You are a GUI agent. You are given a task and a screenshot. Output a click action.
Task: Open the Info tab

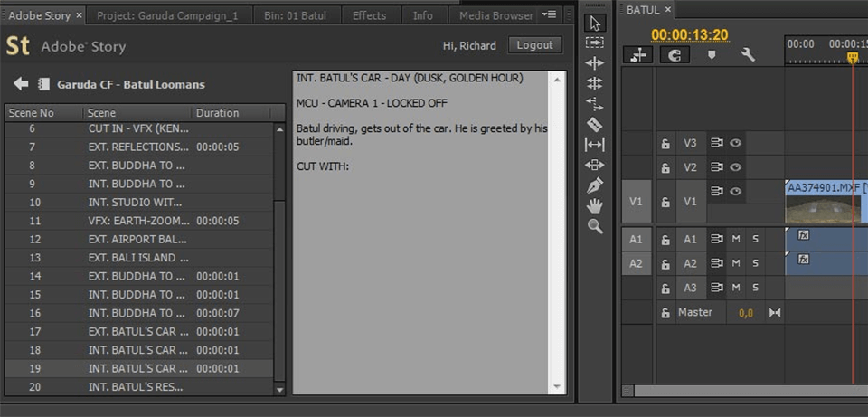[423, 15]
